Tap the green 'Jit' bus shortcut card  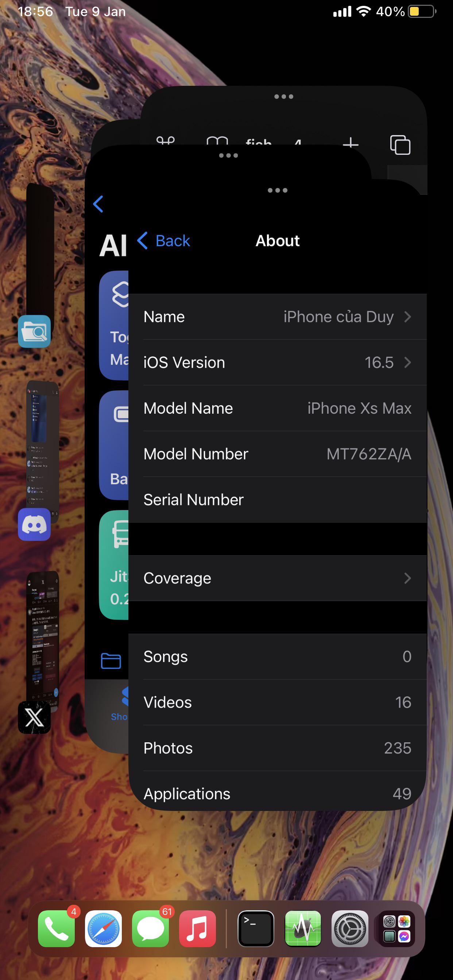pos(114,565)
